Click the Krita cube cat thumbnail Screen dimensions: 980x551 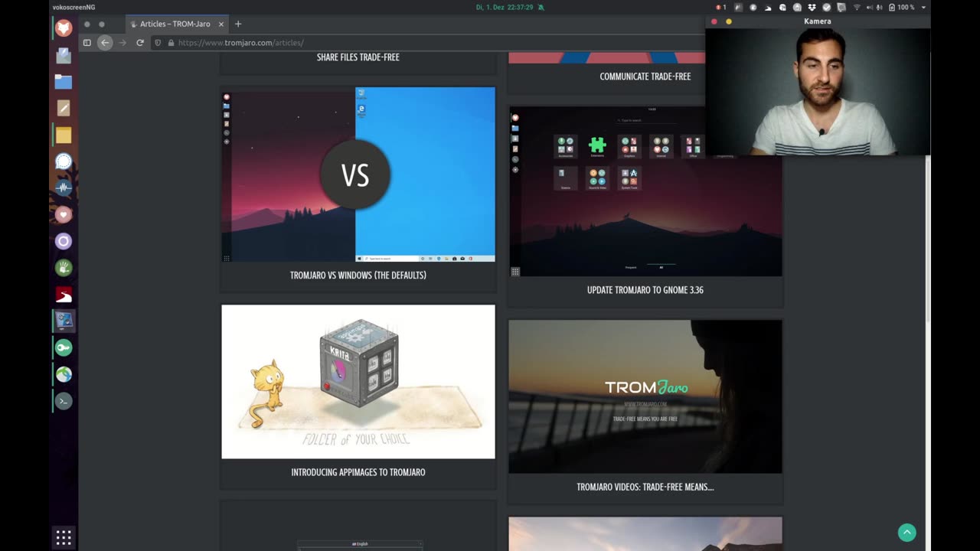tap(358, 382)
